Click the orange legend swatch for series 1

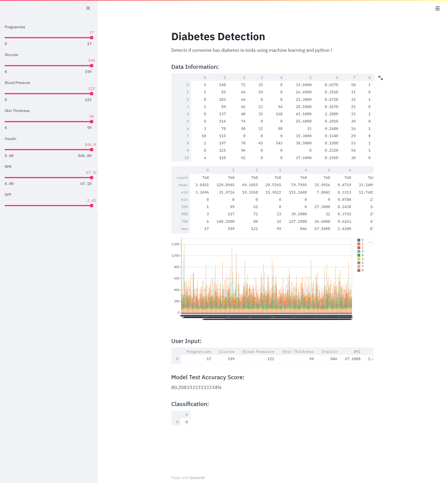359,244
